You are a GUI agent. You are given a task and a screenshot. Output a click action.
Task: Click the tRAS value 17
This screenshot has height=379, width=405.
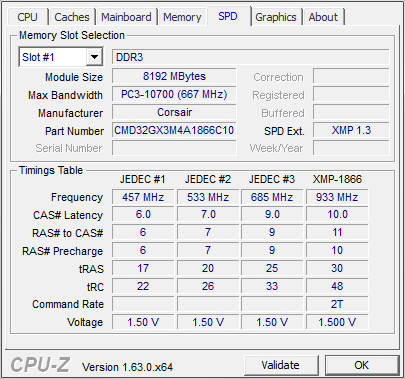pos(143,268)
